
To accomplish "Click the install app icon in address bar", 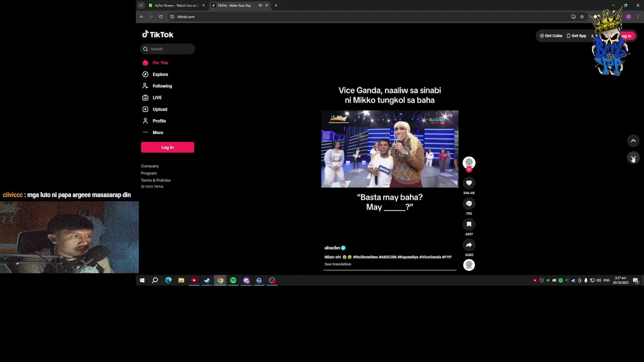I will point(573,17).
